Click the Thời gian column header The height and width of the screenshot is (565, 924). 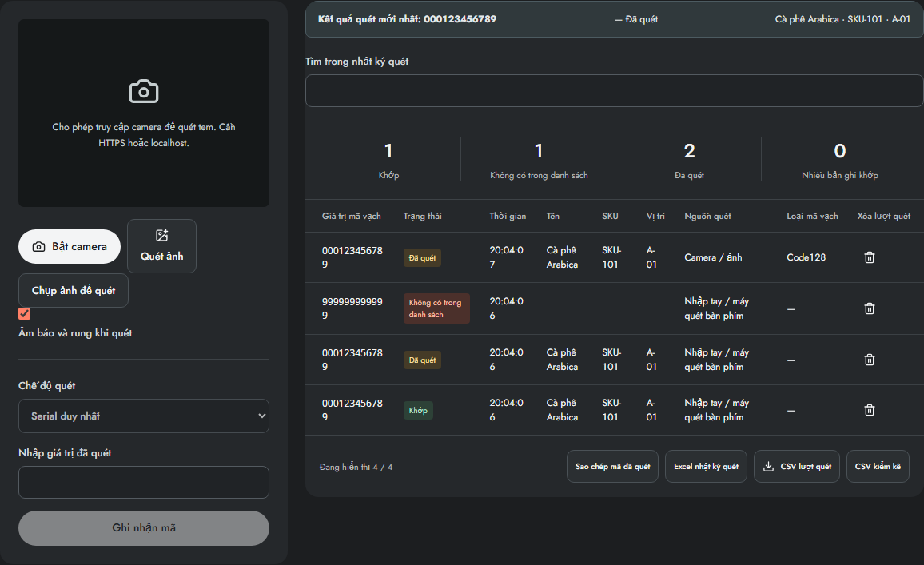[x=508, y=217]
